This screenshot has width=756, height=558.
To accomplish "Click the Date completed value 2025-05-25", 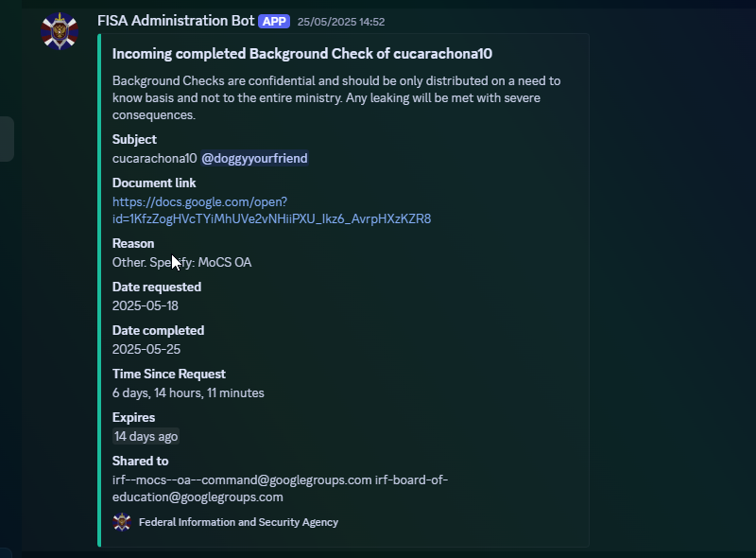I will click(146, 350).
